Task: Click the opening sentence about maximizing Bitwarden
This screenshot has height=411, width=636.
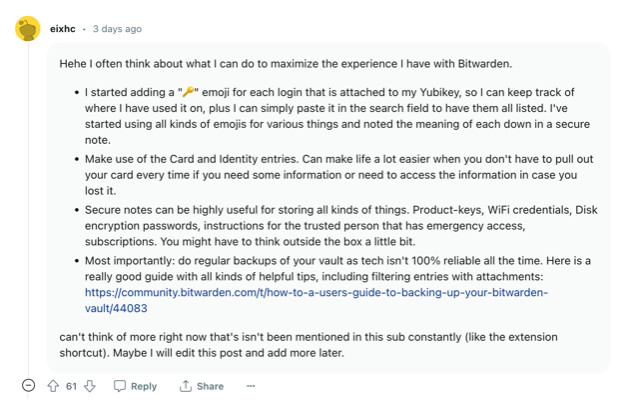Action: [x=285, y=64]
